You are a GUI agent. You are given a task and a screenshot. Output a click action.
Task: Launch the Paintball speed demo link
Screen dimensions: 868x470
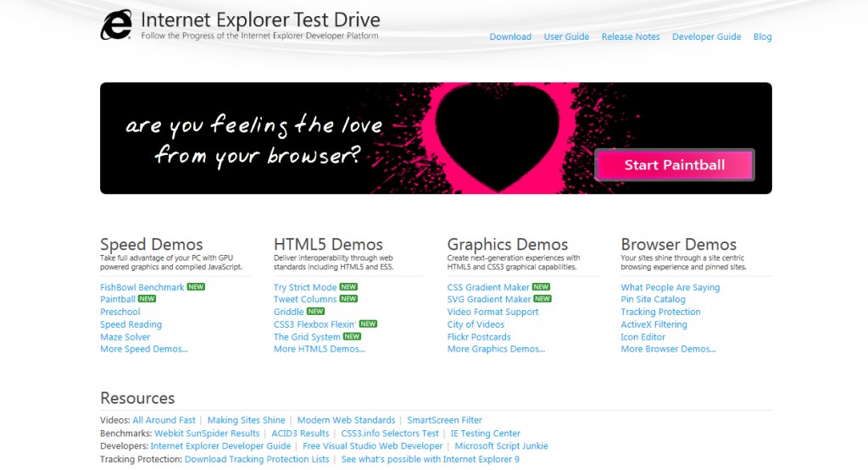118,299
